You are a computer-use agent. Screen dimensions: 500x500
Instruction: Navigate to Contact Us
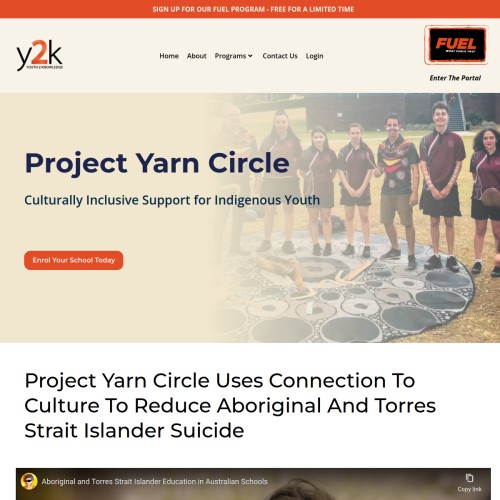point(280,56)
